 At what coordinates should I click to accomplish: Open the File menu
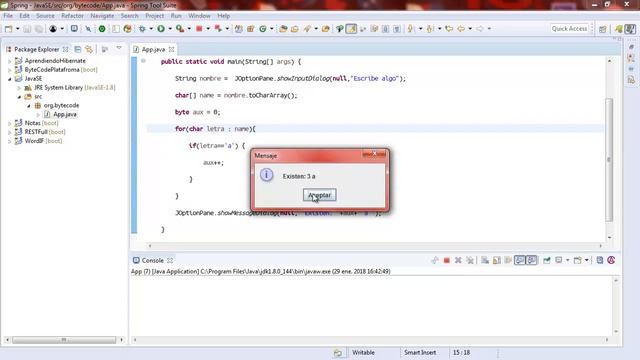coord(8,16)
